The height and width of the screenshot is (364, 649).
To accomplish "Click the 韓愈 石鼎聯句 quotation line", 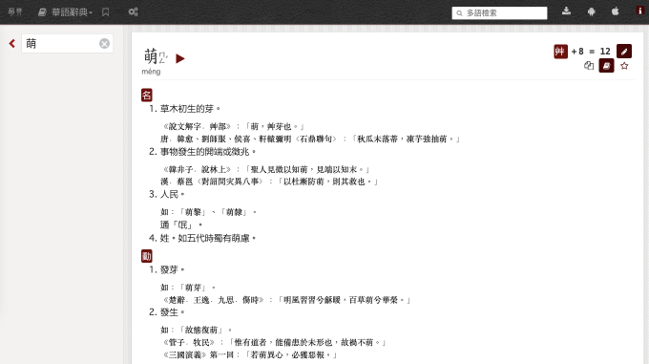I will coord(310,139).
